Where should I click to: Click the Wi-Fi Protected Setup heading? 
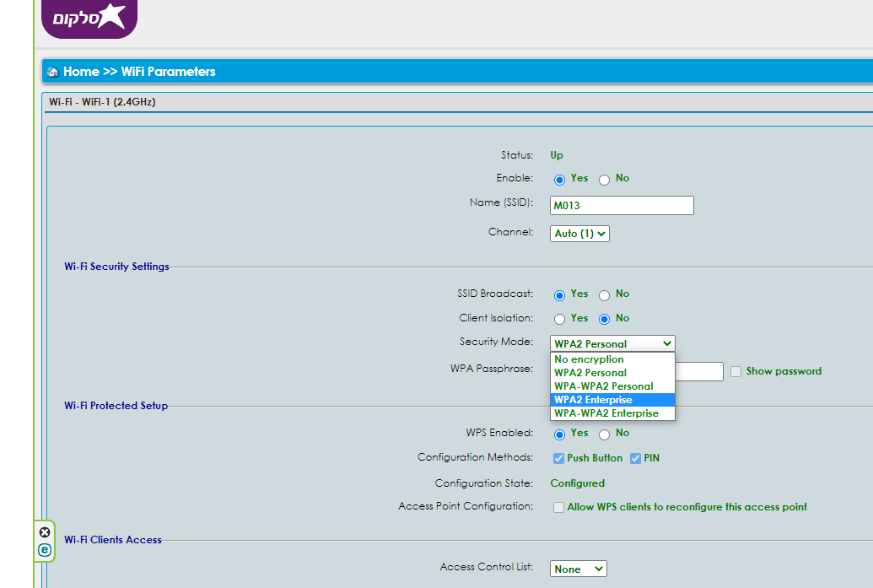(x=116, y=406)
